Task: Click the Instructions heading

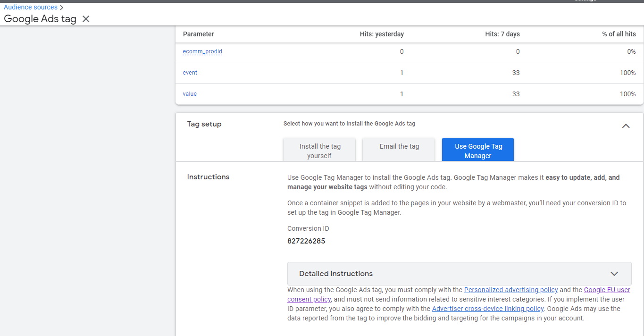Action: (208, 177)
